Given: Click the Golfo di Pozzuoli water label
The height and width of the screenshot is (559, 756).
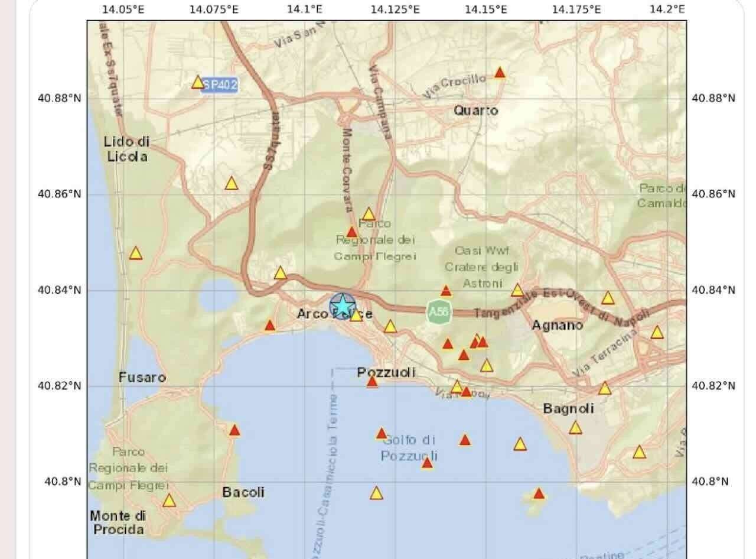Looking at the screenshot, I should (409, 448).
